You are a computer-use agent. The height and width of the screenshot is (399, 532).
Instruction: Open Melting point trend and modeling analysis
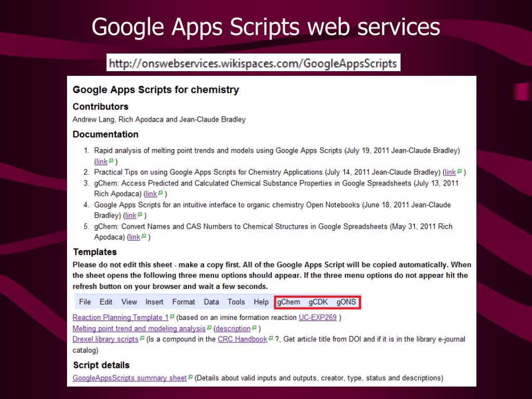[x=139, y=328]
